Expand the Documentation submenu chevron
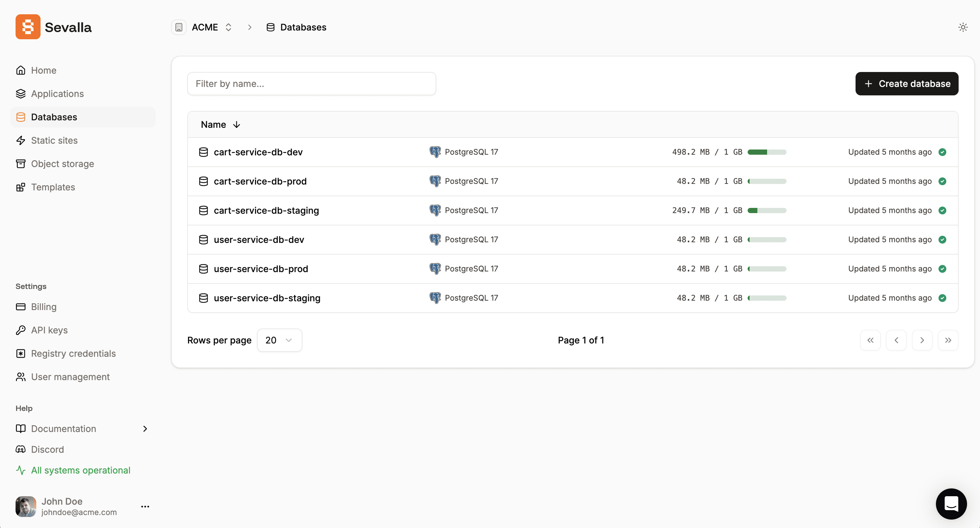 tap(145, 429)
